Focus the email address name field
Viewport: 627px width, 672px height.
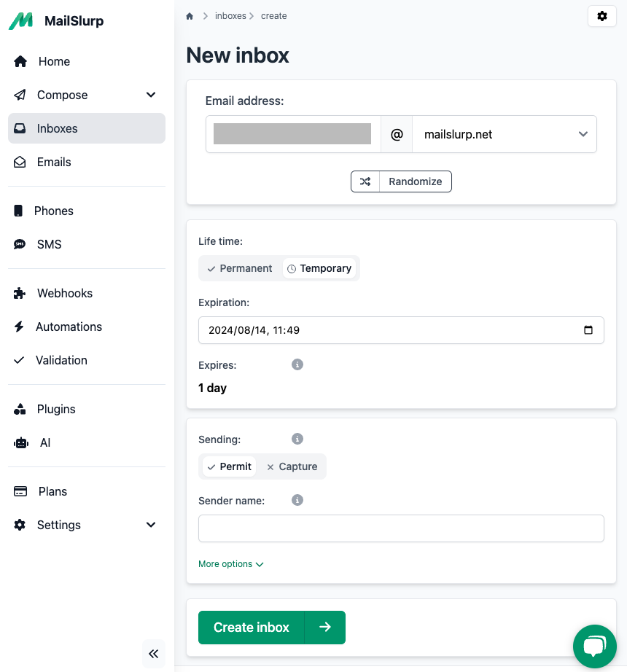293,134
